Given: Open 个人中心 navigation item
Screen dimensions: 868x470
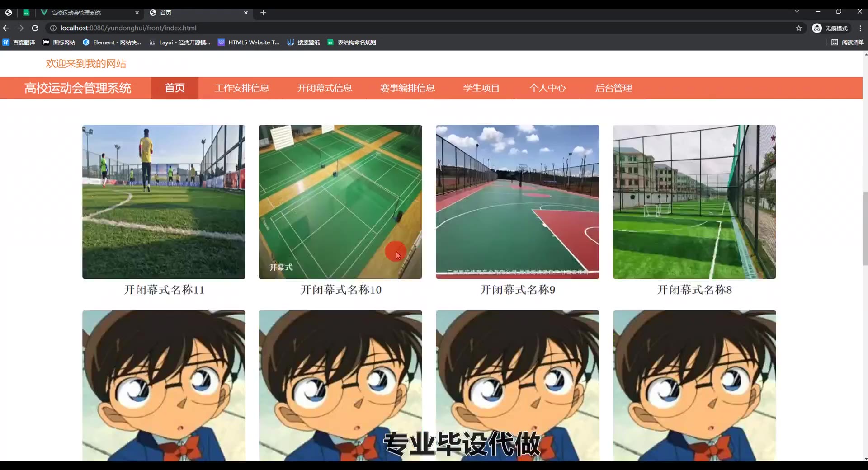Looking at the screenshot, I should click(547, 88).
